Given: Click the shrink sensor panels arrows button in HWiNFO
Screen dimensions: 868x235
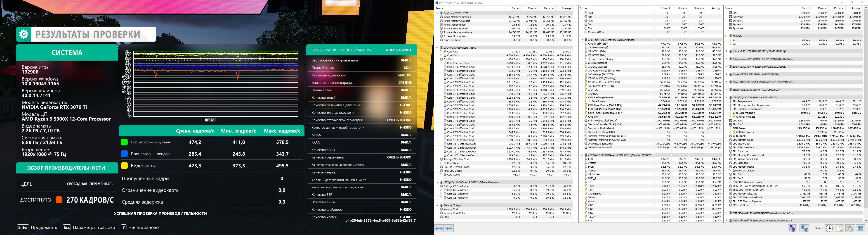Looking at the screenshot, I should 449,229.
